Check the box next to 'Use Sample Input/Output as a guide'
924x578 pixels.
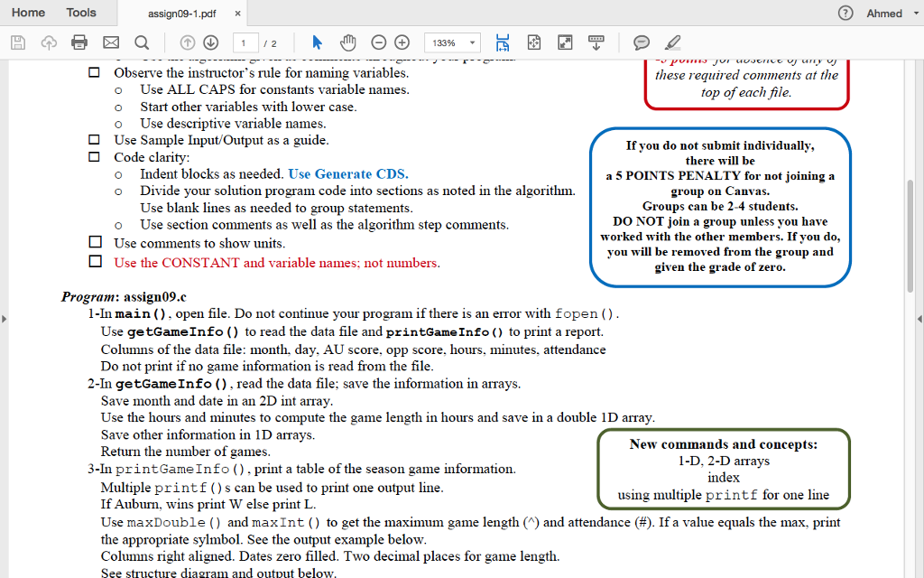(x=95, y=139)
